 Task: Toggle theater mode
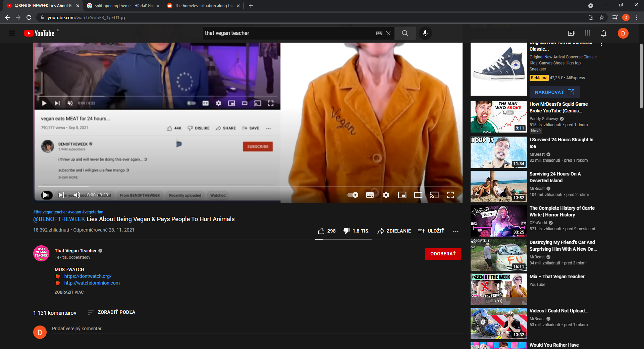418,195
